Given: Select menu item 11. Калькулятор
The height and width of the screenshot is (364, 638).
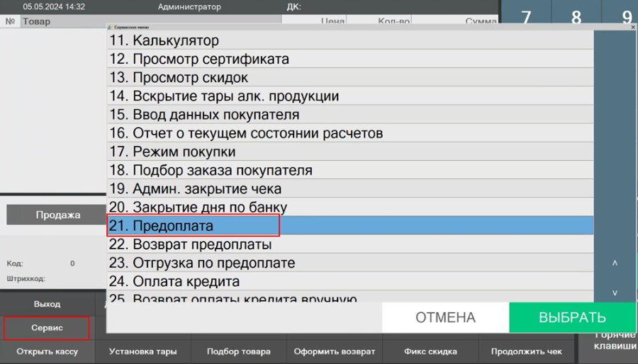Looking at the screenshot, I should (350, 40).
